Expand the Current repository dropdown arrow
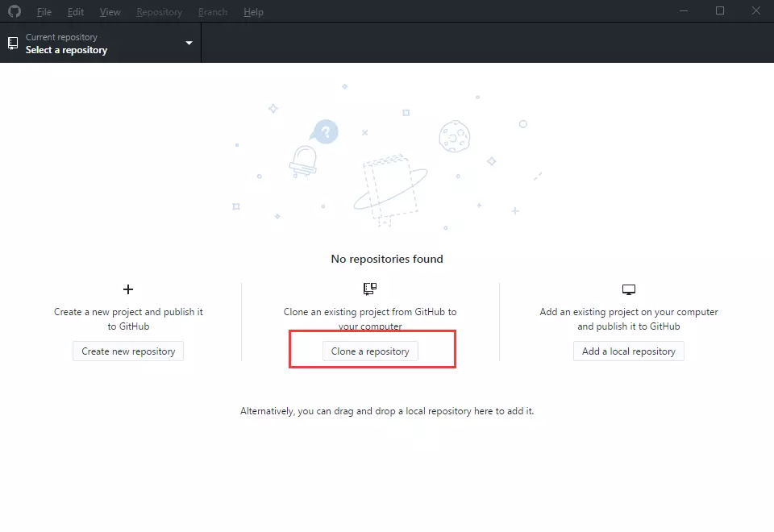The height and width of the screenshot is (532, 774). tap(189, 43)
